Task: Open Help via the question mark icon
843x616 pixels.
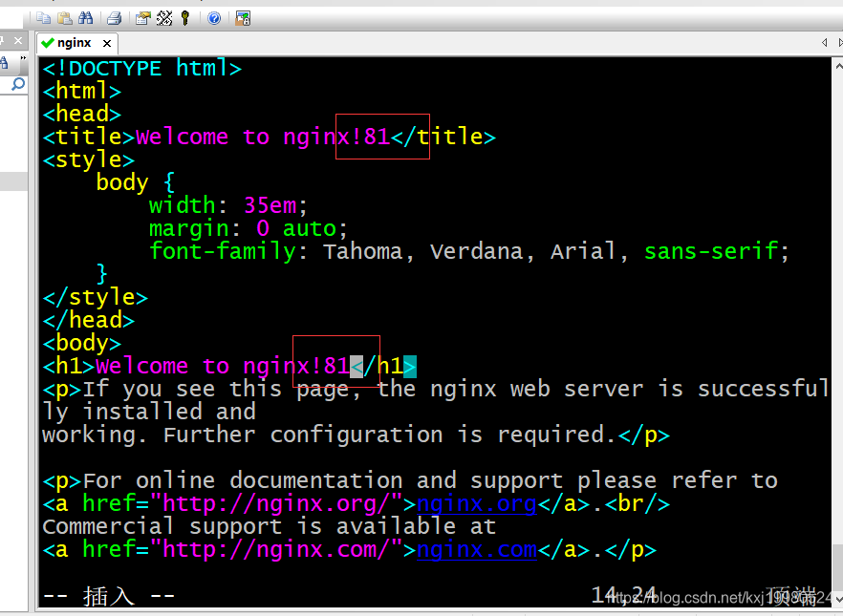Action: (214, 18)
